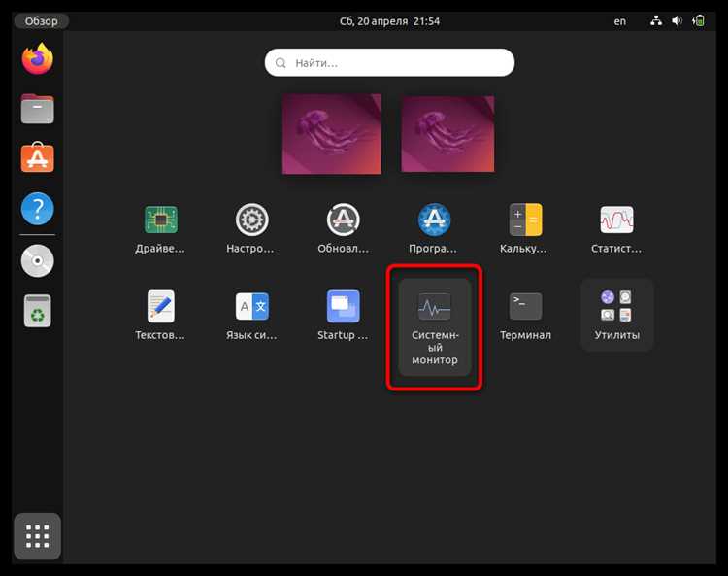Open the Help icon in dock
Viewport: 728px width, 576px height.
(x=38, y=209)
